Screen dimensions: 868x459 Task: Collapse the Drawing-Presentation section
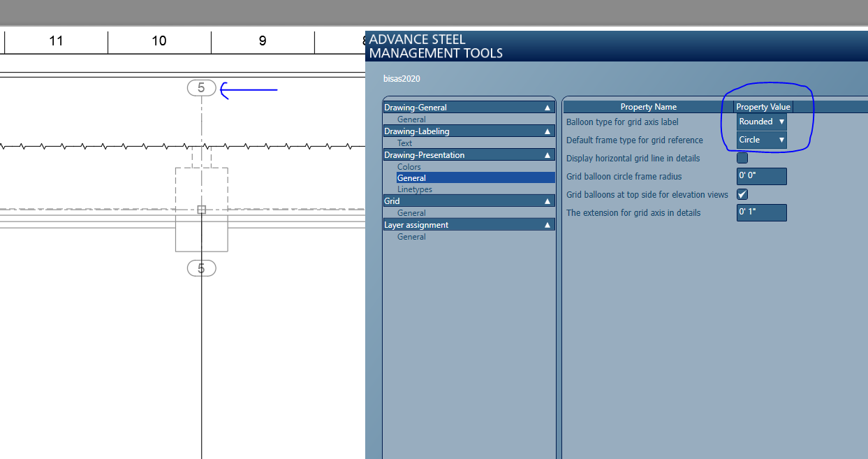468,154
